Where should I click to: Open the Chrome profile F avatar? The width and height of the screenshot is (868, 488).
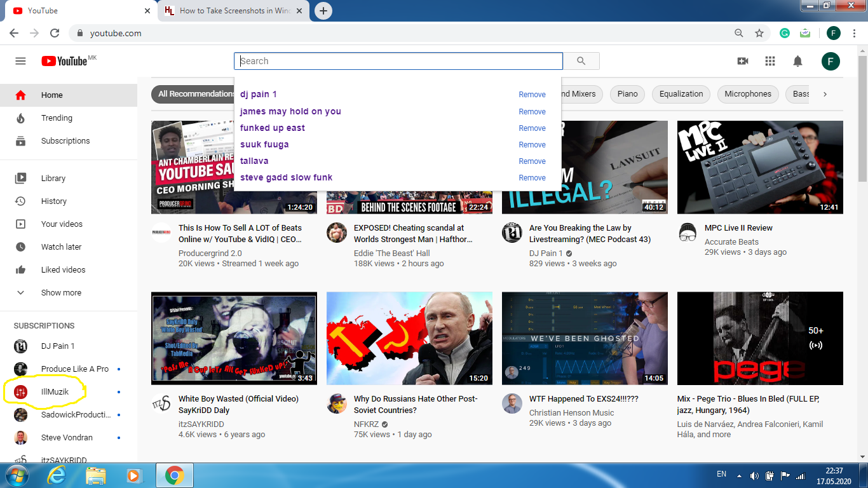(x=833, y=33)
